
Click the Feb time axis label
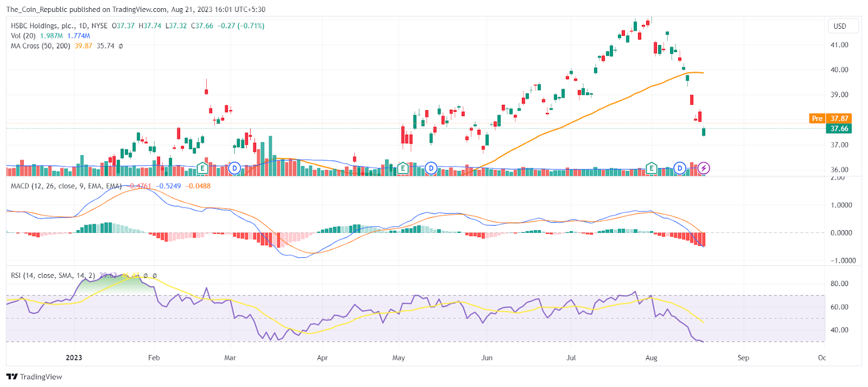click(154, 358)
